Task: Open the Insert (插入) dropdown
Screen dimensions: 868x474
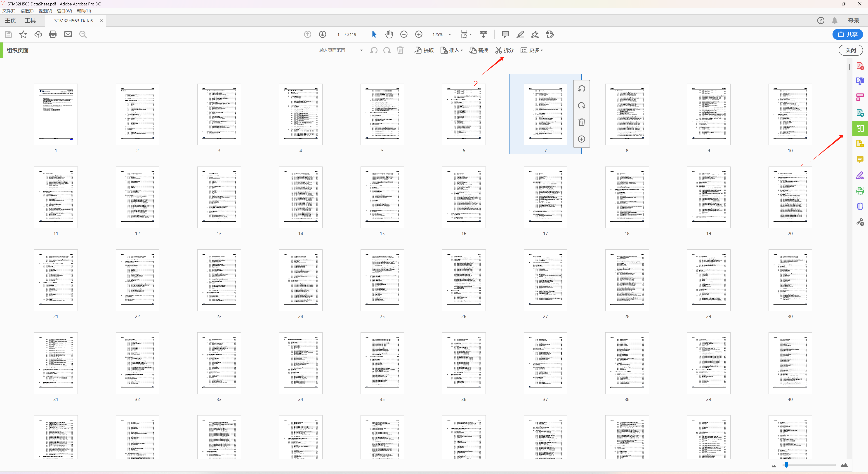Action: pos(452,50)
